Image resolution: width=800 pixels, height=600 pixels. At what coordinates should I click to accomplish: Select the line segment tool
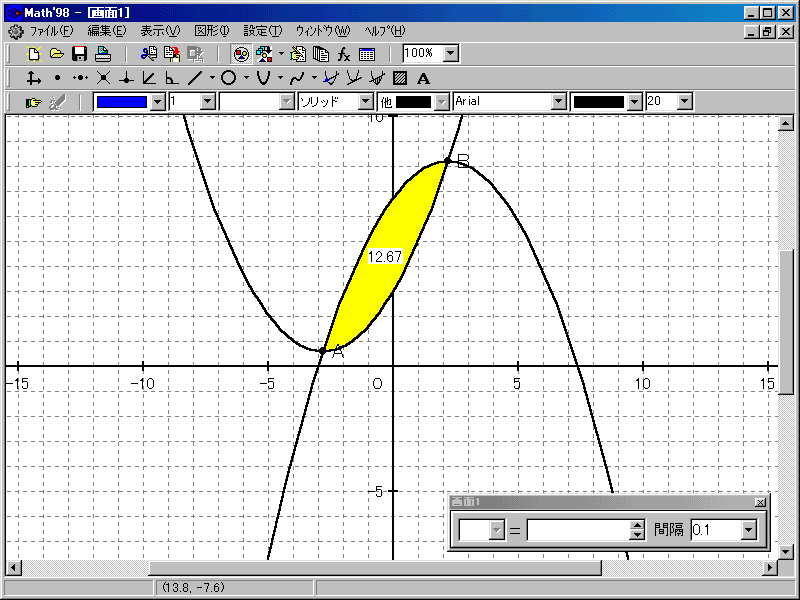(195, 78)
